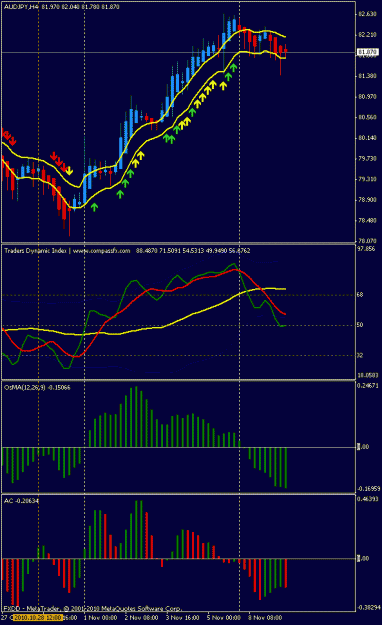Click the highlighted 2010.10.28 12:00 date marker

[x=37, y=617]
